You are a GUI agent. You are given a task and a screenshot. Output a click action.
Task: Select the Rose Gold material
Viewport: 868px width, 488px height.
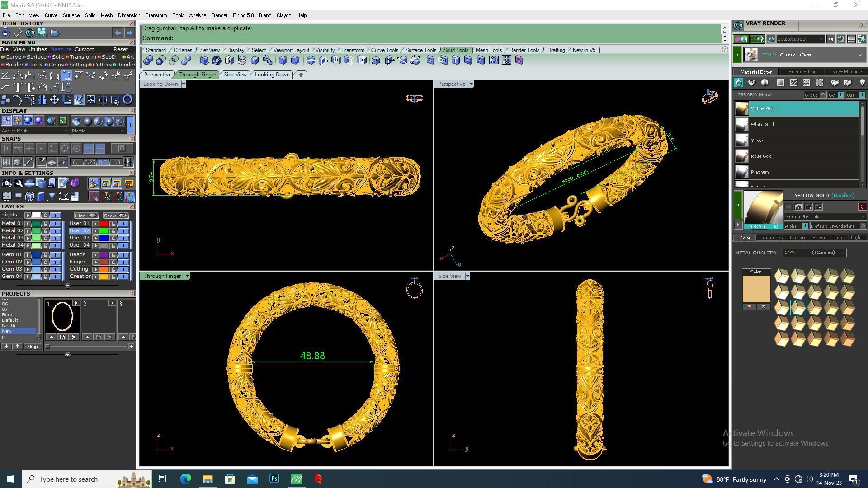tap(796, 156)
